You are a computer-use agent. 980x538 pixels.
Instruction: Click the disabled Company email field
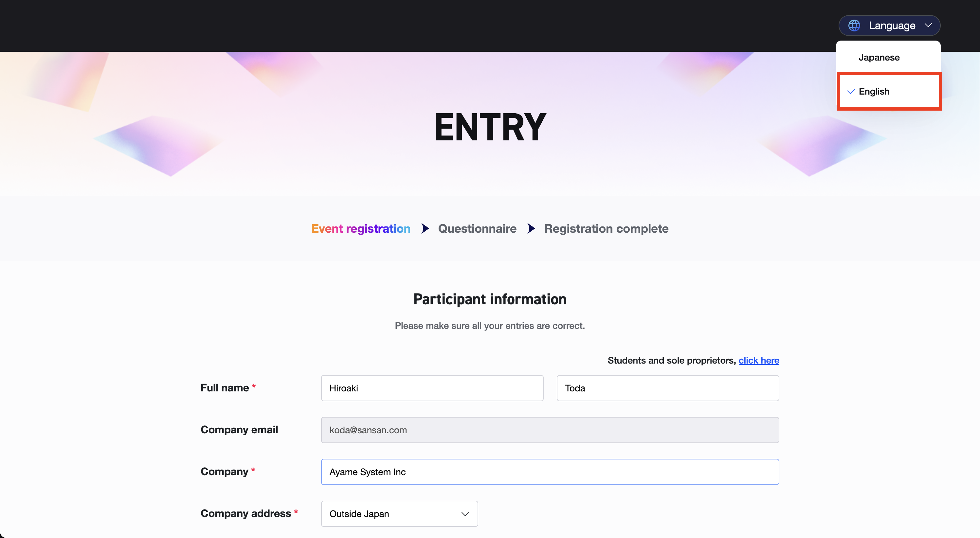click(x=550, y=430)
